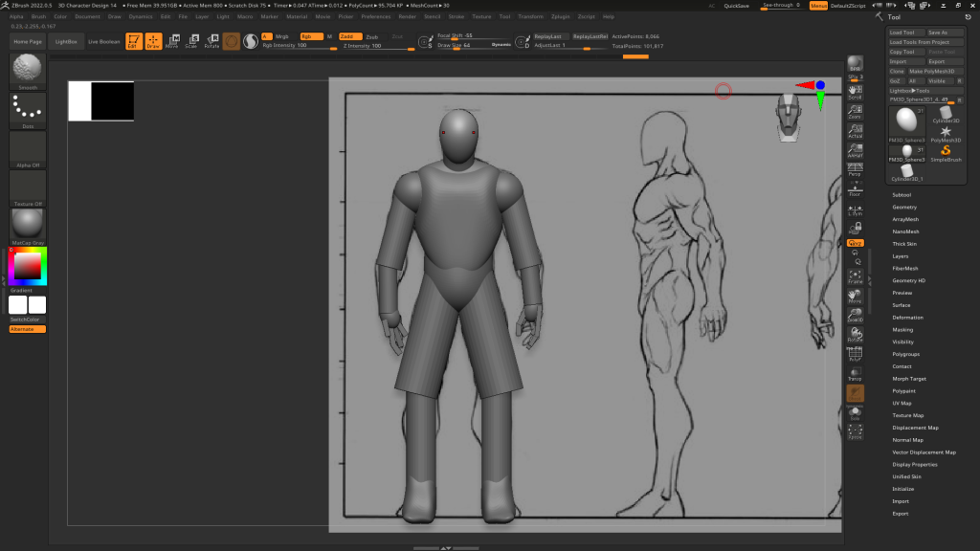The image size is (980, 551).
Task: Select the Rotate transform tool icon
Action: point(212,41)
